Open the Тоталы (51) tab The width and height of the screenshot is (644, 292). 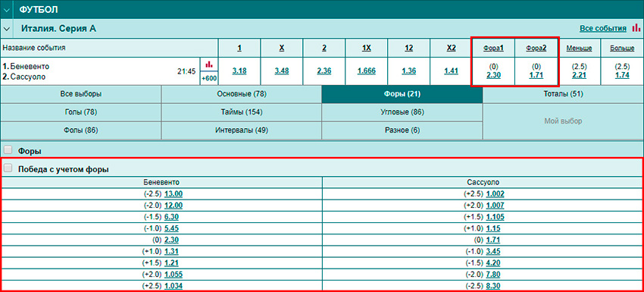(x=563, y=94)
